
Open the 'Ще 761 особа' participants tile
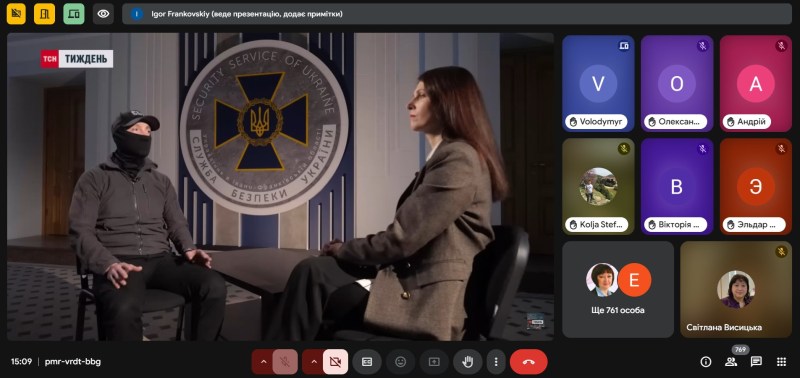(x=618, y=289)
